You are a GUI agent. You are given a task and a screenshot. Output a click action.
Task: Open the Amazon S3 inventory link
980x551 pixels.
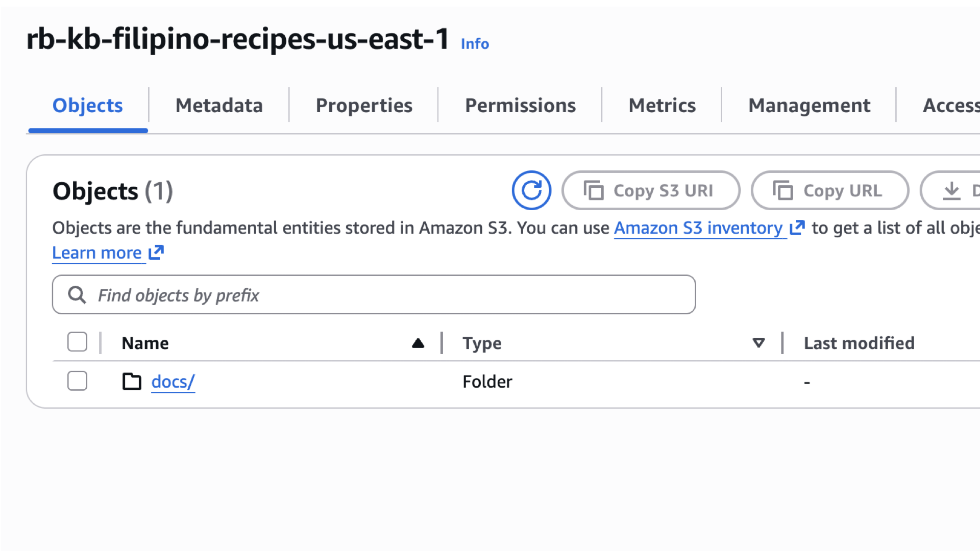pos(698,228)
